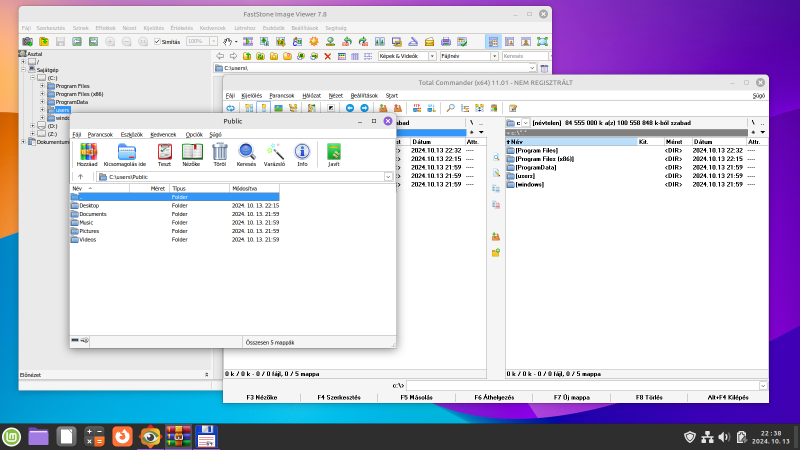
Task: Click the Keresés search field in FastStone
Action: 524,56
